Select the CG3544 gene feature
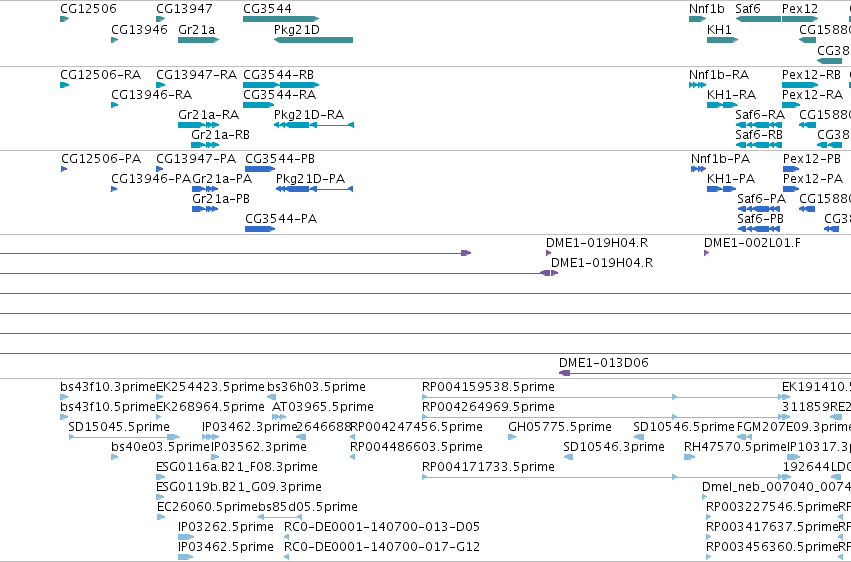The height and width of the screenshot is (562, 851). click(x=281, y=19)
